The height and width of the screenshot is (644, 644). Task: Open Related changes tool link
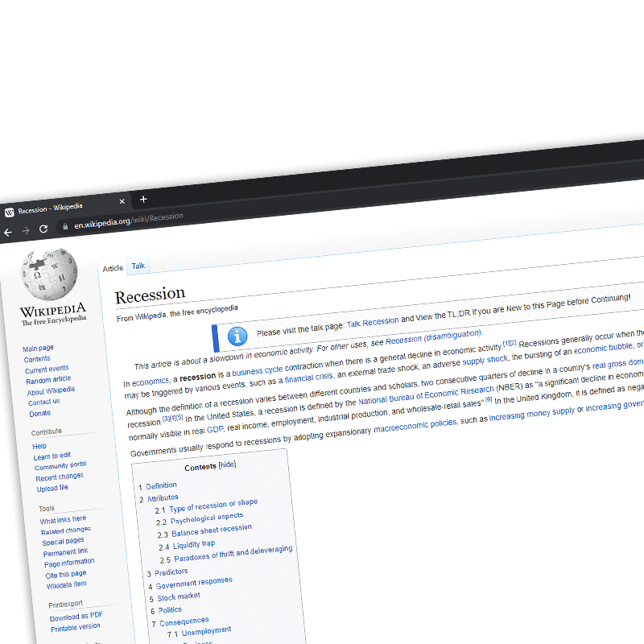pos(66,530)
